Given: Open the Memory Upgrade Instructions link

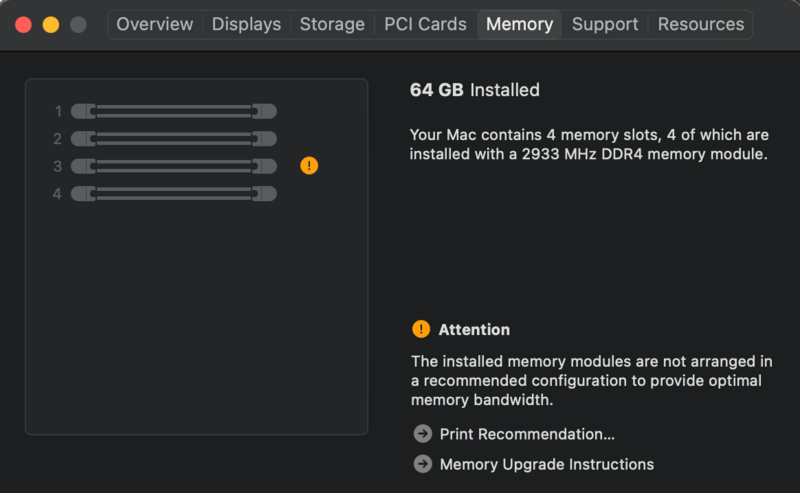Looking at the screenshot, I should [546, 464].
